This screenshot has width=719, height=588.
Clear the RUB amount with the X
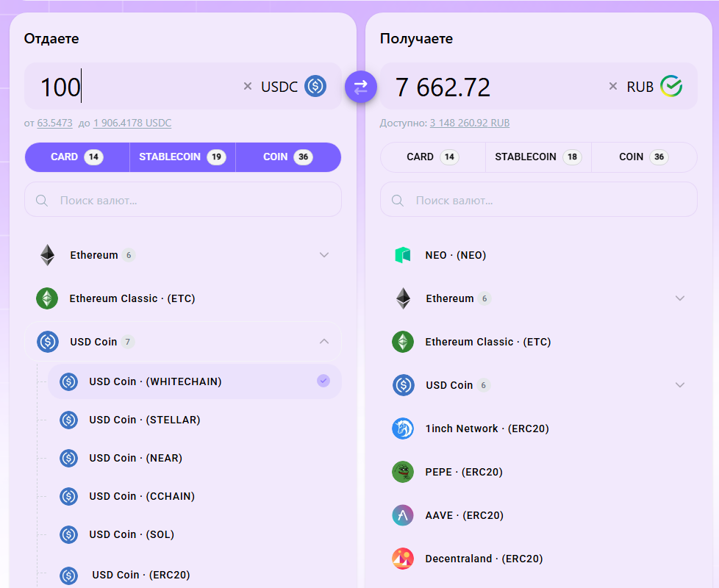click(x=613, y=87)
